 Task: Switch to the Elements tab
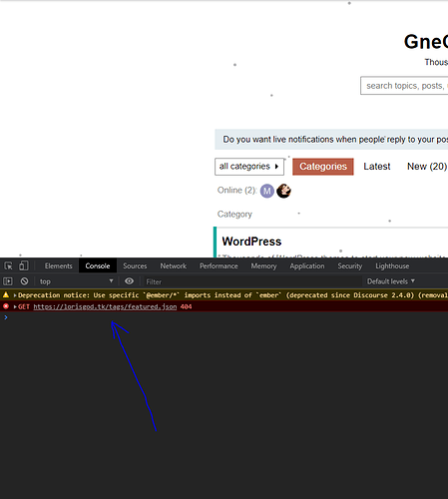(x=59, y=265)
